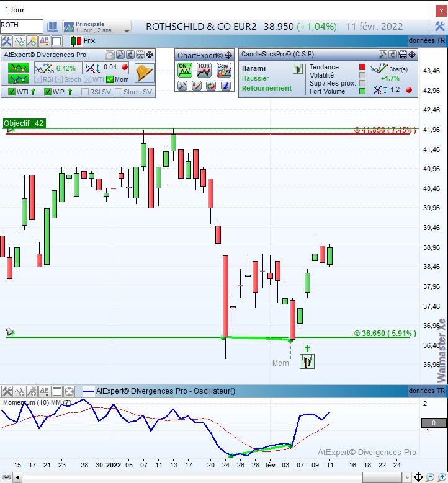Click the Harami candlestick pattern icon

(298, 69)
